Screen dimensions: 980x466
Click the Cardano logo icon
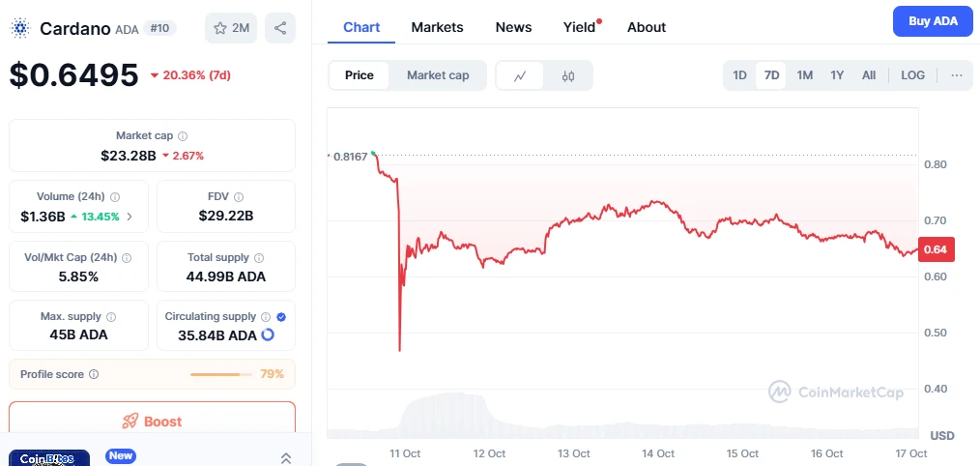[x=20, y=28]
